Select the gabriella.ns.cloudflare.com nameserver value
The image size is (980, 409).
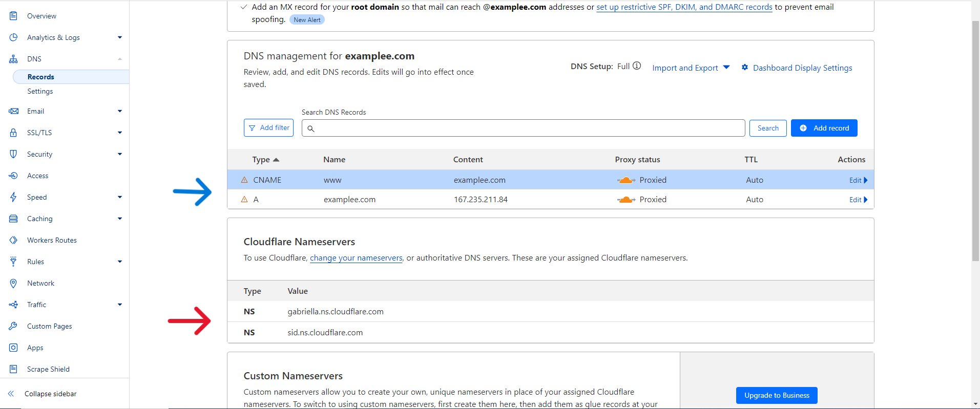click(x=336, y=311)
